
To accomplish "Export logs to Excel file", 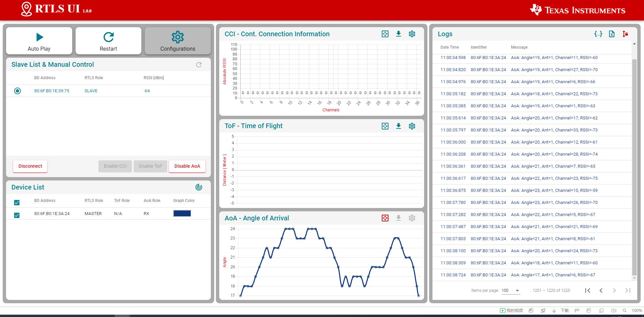I will click(612, 34).
